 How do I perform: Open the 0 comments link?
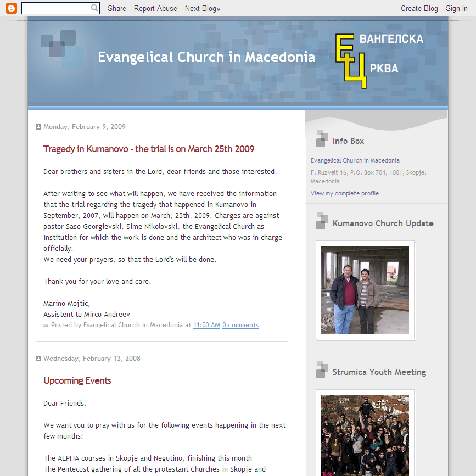pos(240,325)
